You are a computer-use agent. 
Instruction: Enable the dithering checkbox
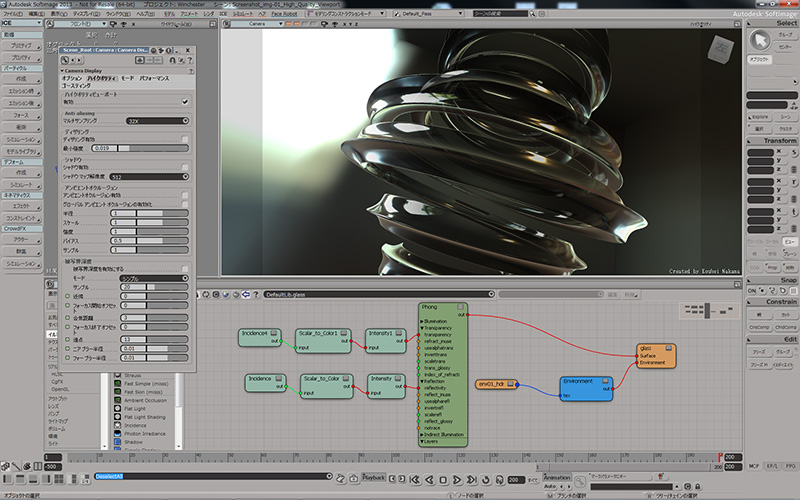point(185,139)
